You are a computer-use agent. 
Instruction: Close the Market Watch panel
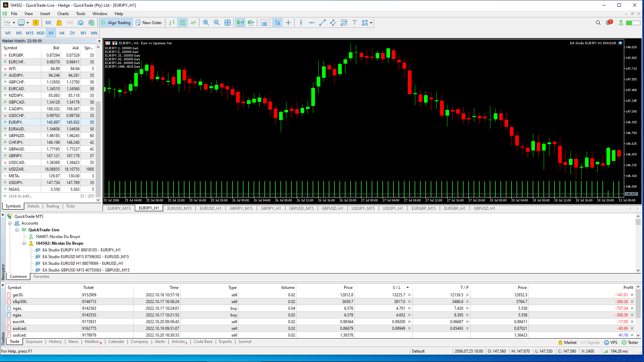tap(99, 41)
